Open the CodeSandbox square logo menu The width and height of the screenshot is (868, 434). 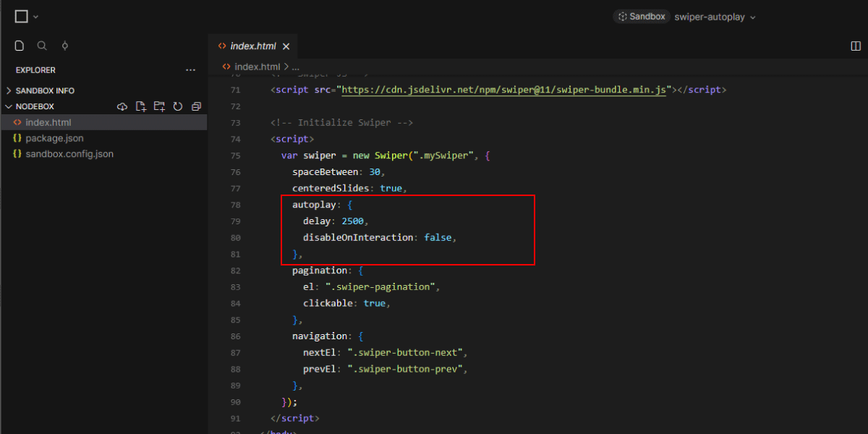22,17
